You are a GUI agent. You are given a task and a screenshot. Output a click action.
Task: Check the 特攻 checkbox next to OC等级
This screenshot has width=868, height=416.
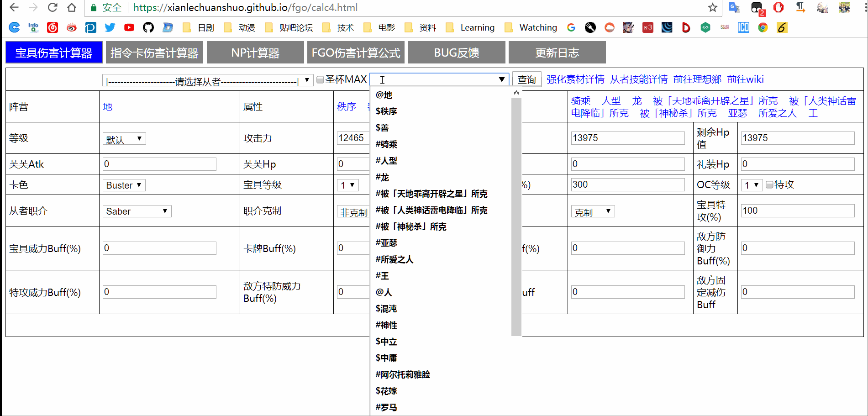click(770, 184)
